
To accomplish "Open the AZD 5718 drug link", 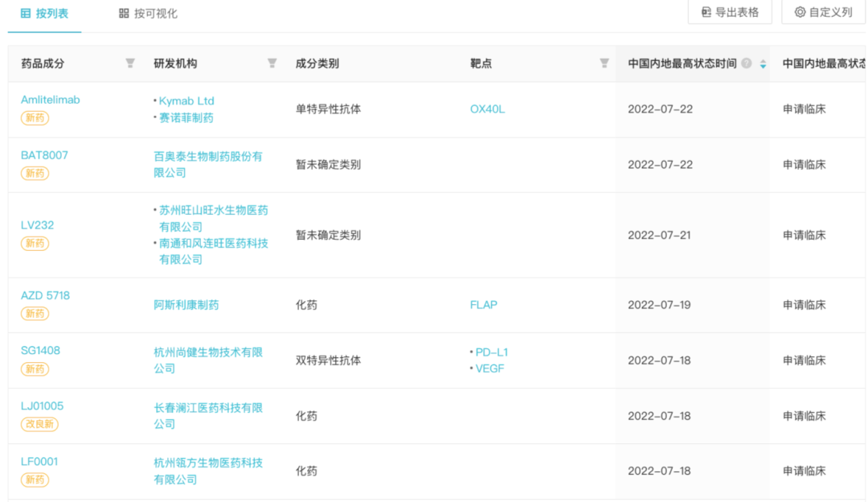I will click(45, 295).
